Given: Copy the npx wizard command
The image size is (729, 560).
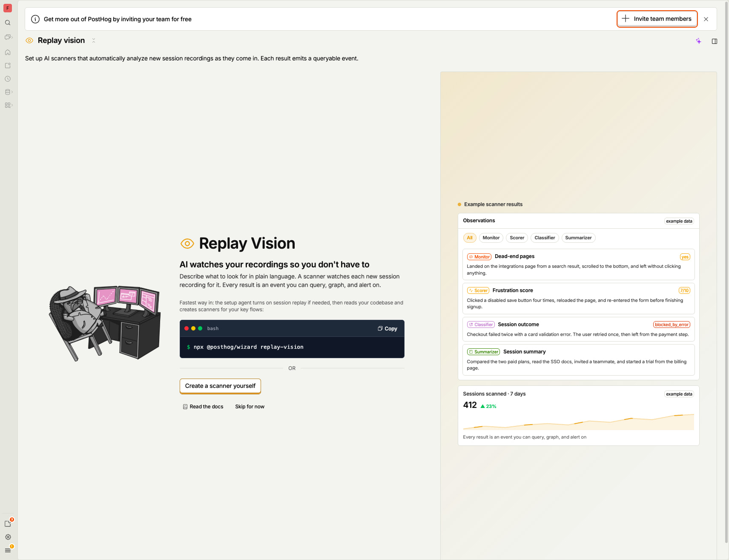Looking at the screenshot, I should [x=387, y=328].
